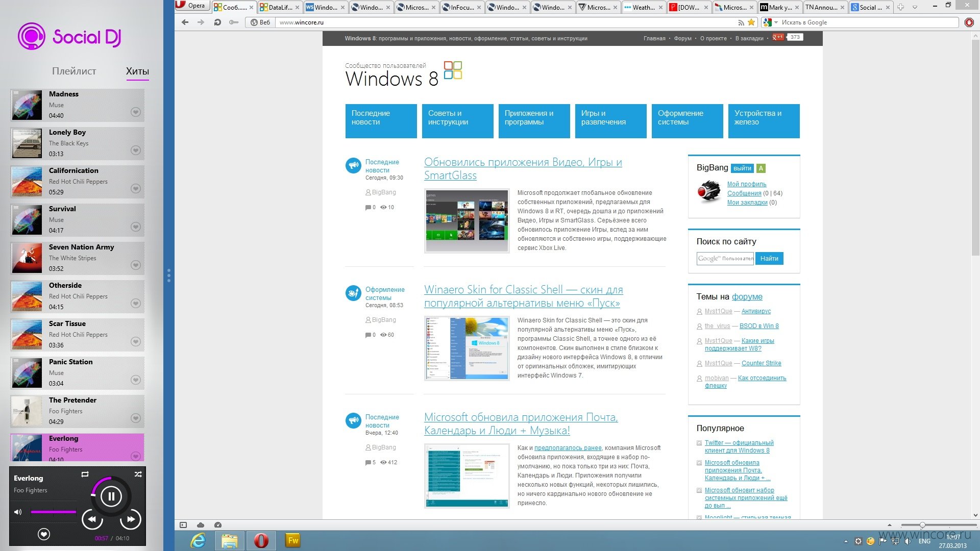The width and height of the screenshot is (980, 551).
Task: Open File Explorer from the taskbar
Action: point(229,540)
